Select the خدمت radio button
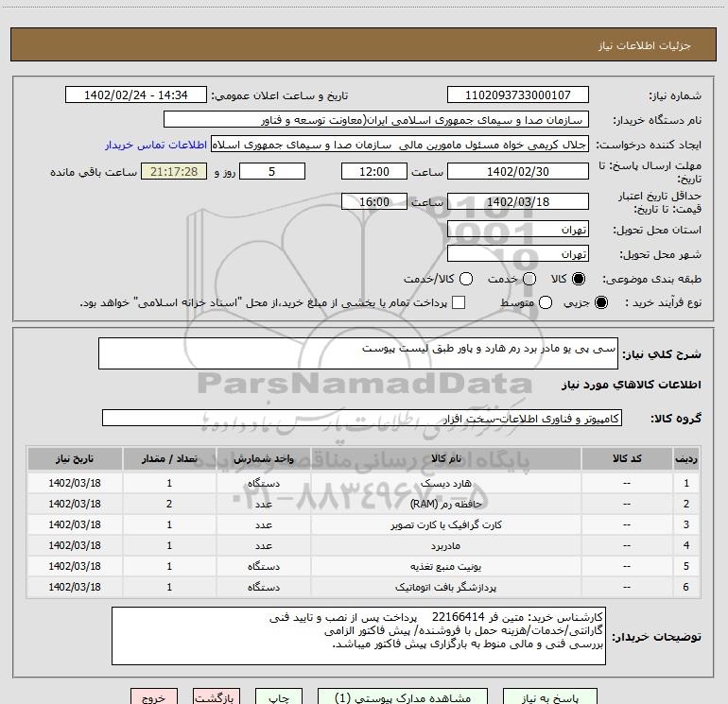728x704 pixels. tap(529, 279)
